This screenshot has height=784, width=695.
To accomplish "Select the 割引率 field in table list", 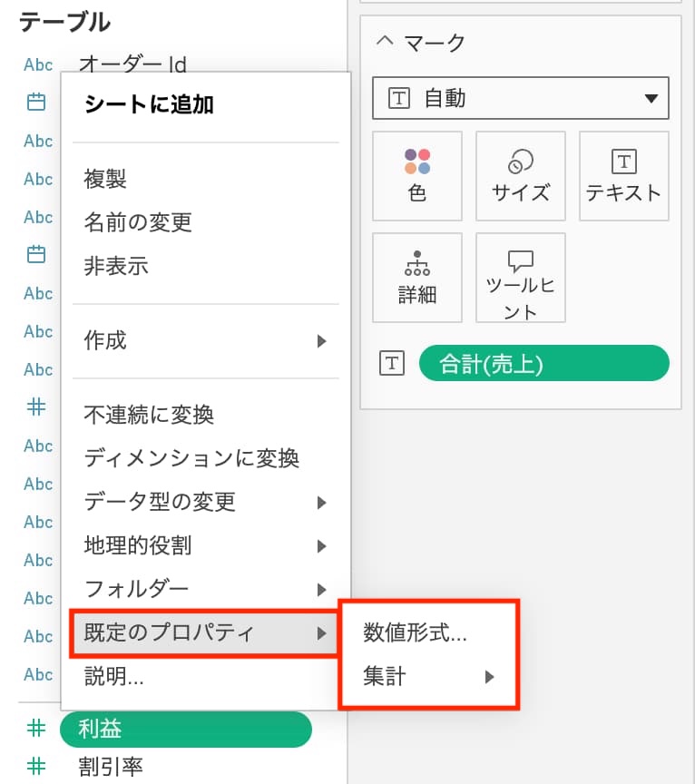I will click(x=111, y=766).
